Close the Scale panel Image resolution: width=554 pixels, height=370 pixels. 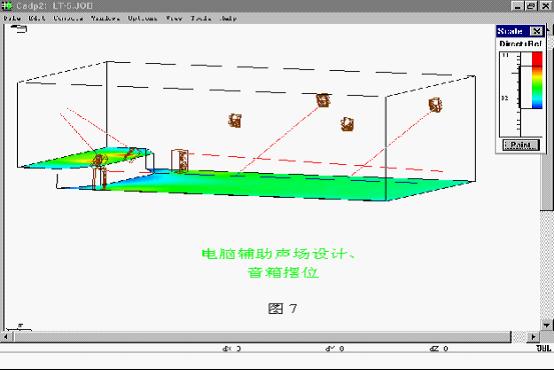[x=537, y=31]
